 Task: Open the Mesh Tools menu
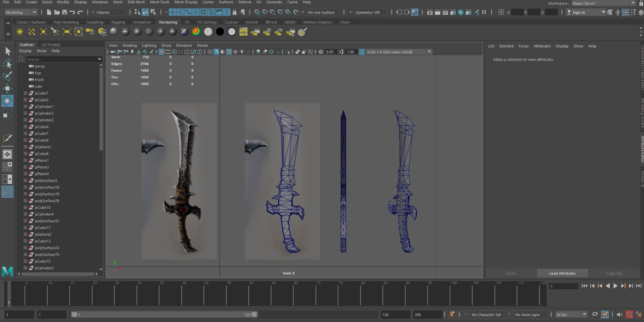point(159,2)
